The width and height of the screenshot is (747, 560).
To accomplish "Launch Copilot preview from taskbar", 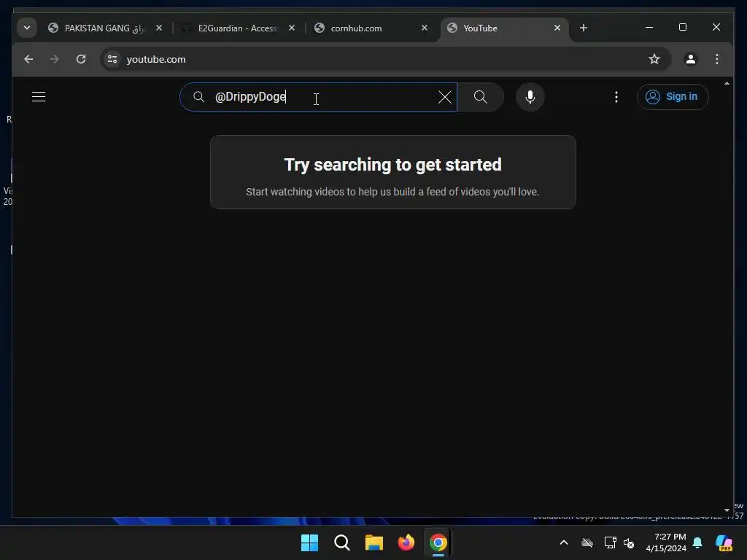I will point(724,542).
